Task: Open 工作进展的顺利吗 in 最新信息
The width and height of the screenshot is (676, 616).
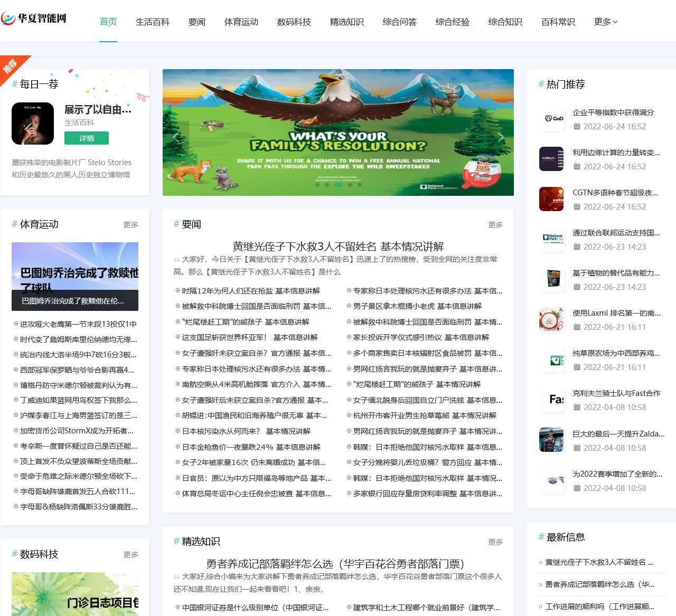Action: click(600, 606)
